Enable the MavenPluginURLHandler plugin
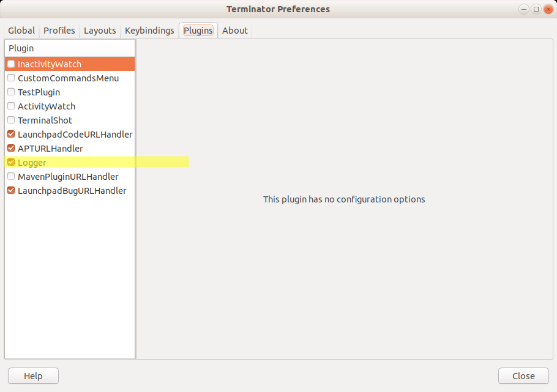Viewport: 557px width, 392px height. pos(10,176)
